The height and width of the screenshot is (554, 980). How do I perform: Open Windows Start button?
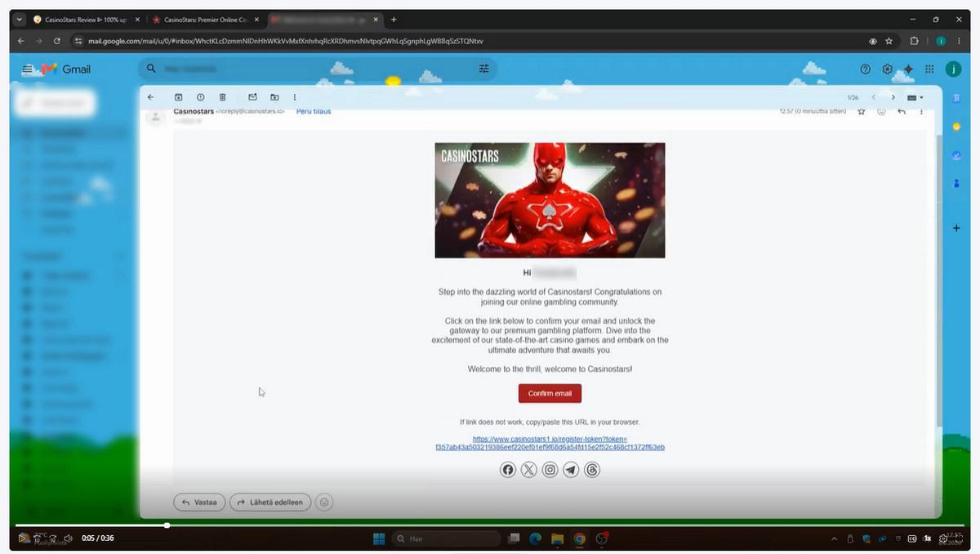[379, 538]
